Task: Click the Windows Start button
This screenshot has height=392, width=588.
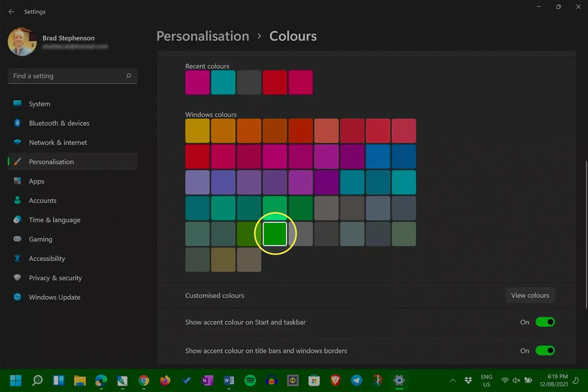Action: (16, 380)
